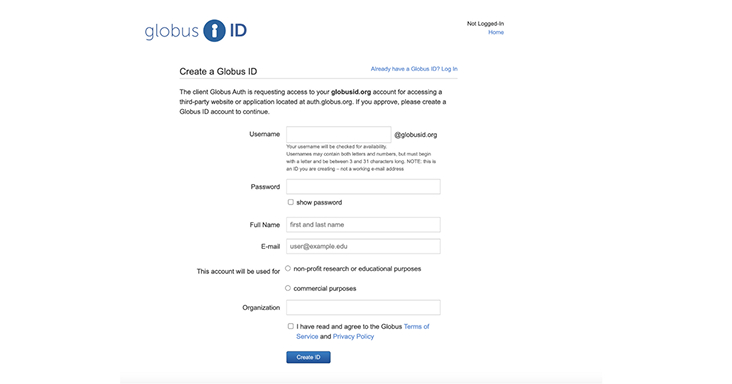Click the username availability hint text
The image size is (732, 384).
click(x=361, y=158)
